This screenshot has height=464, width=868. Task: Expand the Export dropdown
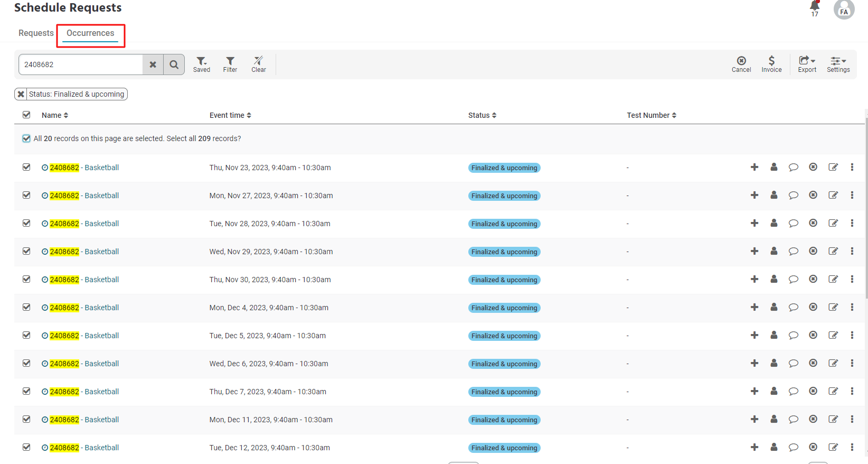pos(807,64)
